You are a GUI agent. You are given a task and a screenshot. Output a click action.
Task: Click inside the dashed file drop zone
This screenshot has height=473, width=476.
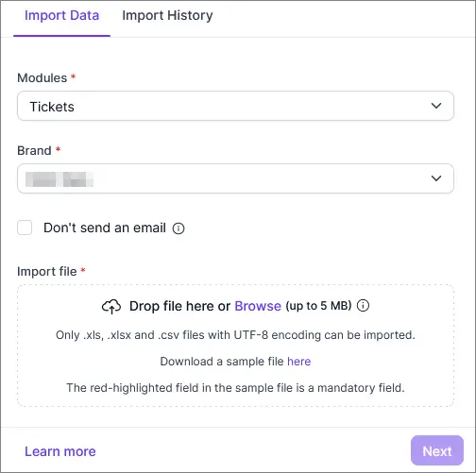point(235,346)
